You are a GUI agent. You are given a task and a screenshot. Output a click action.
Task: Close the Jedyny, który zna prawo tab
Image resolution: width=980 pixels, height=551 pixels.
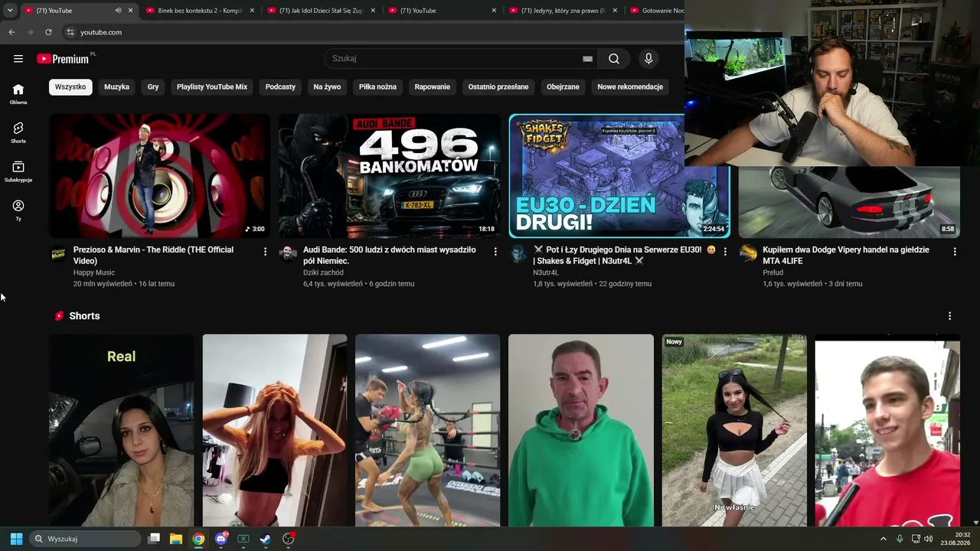click(616, 11)
